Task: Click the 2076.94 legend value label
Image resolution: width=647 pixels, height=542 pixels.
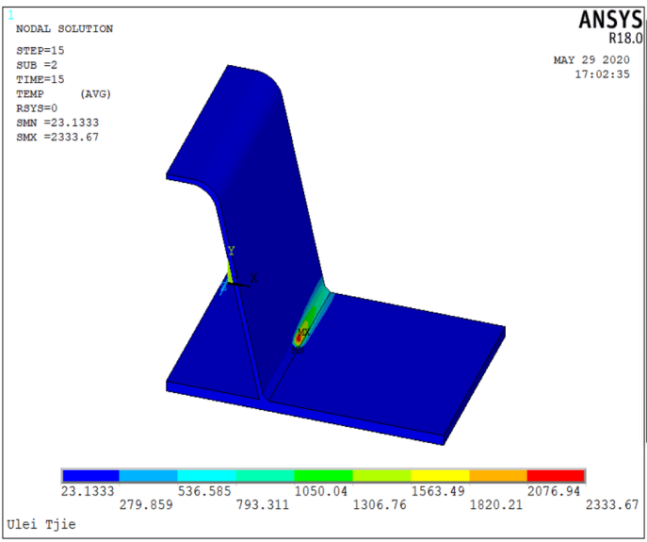Action: coord(554,491)
